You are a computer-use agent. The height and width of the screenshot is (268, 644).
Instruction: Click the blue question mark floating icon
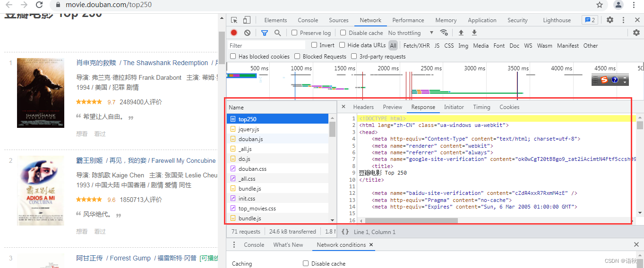click(x=615, y=80)
